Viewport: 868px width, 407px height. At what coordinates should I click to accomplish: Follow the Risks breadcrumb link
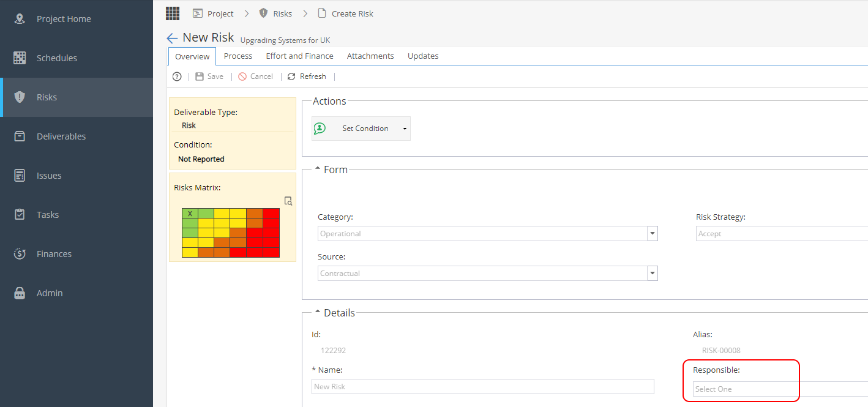[x=283, y=13]
